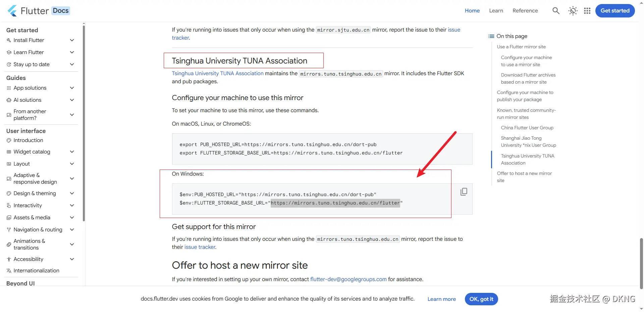Screen dimensions: 644x312
Task: Open the Tsinghua University TUNA Association link
Action: pyautogui.click(x=218, y=74)
